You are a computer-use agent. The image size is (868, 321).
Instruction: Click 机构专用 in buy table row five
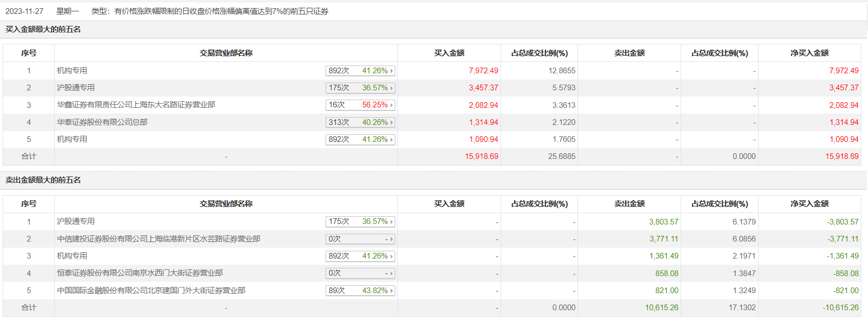(72, 139)
